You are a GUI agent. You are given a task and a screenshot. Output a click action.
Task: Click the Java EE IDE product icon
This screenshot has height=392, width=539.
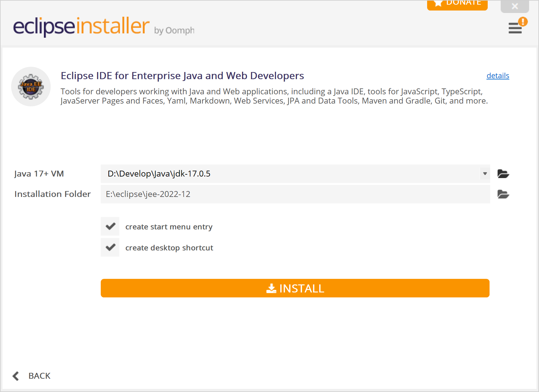tap(31, 87)
